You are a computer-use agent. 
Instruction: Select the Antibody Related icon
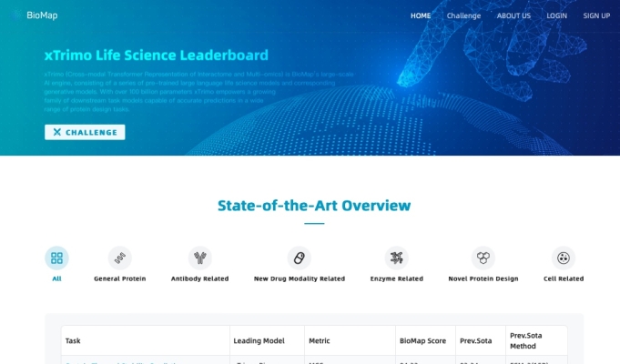[x=199, y=258]
